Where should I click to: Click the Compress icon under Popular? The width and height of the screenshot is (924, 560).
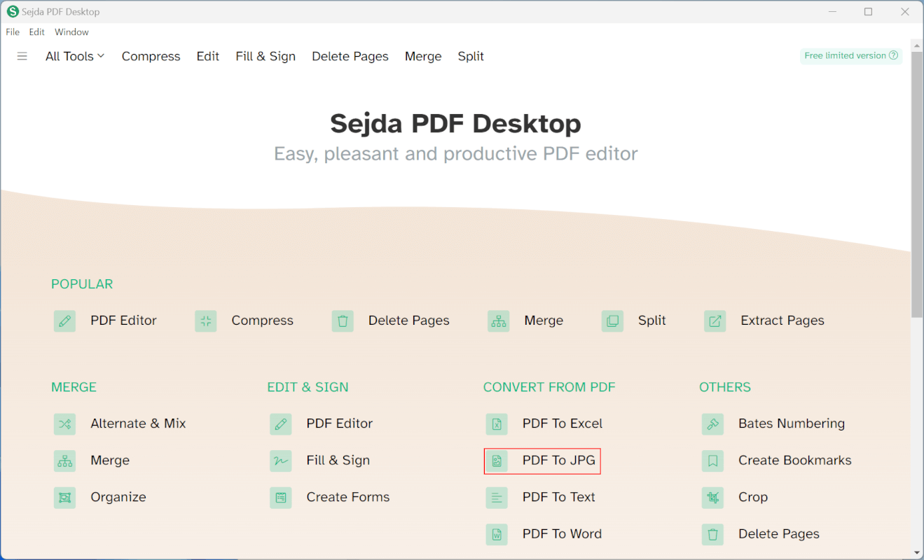coord(206,321)
